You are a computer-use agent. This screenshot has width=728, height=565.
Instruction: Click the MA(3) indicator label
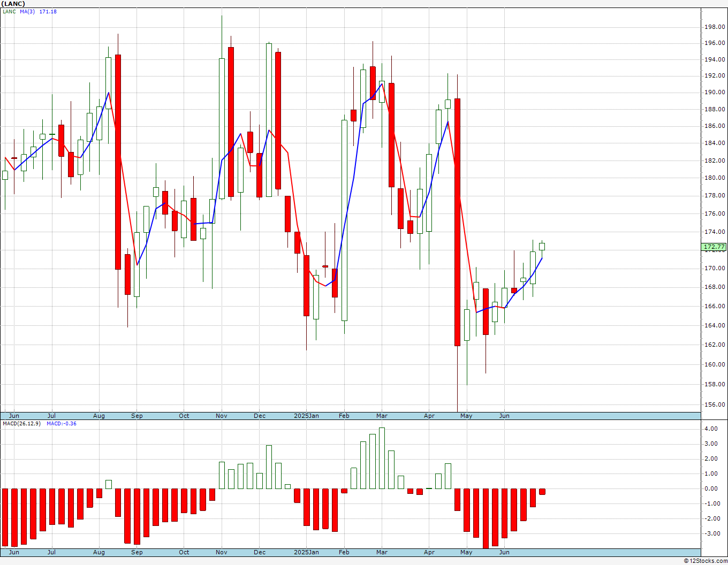(27, 11)
